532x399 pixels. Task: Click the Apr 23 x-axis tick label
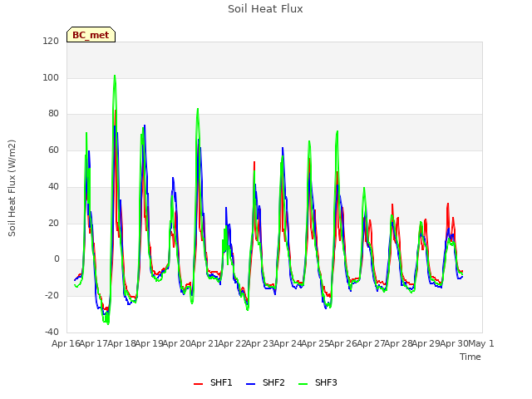point(260,343)
